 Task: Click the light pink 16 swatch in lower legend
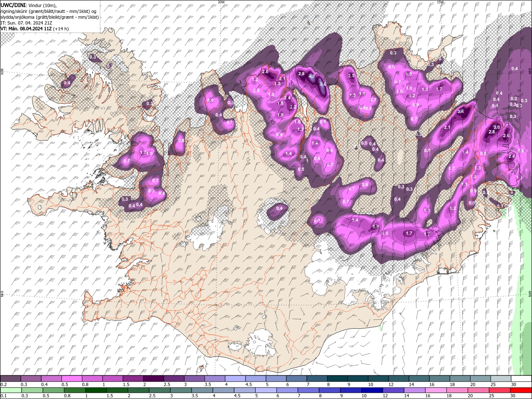pyautogui.click(x=436, y=390)
